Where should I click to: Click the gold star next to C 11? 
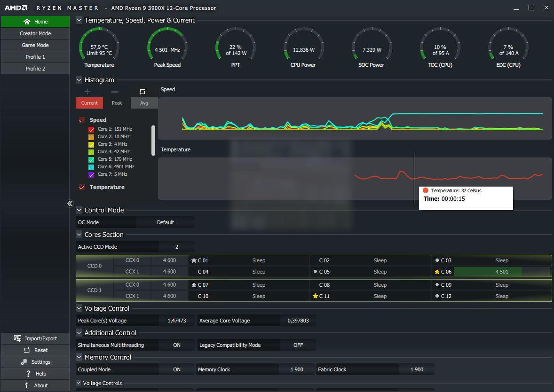(x=315, y=296)
